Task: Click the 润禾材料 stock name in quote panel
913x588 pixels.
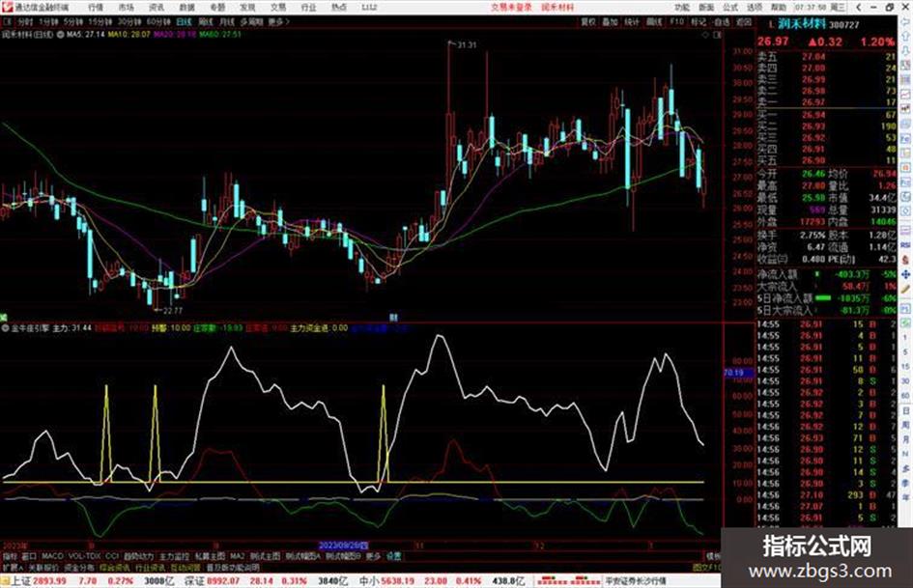Action: [x=804, y=24]
